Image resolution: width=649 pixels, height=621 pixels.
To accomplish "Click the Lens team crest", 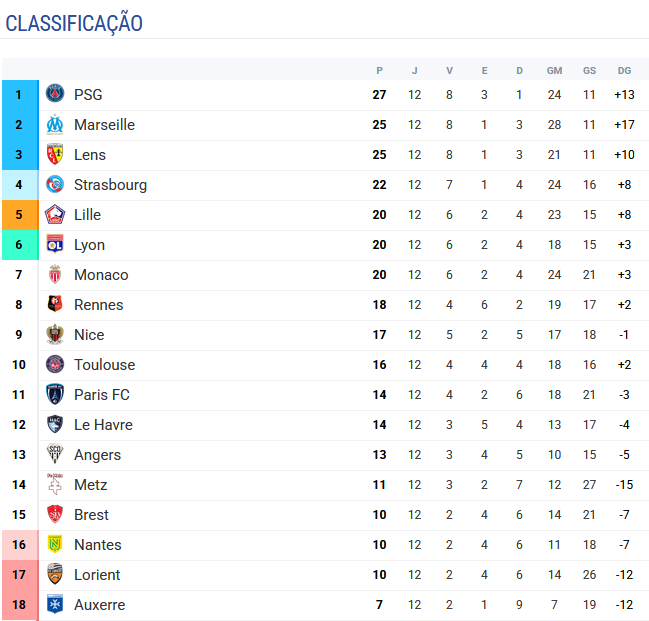I will 55,155.
